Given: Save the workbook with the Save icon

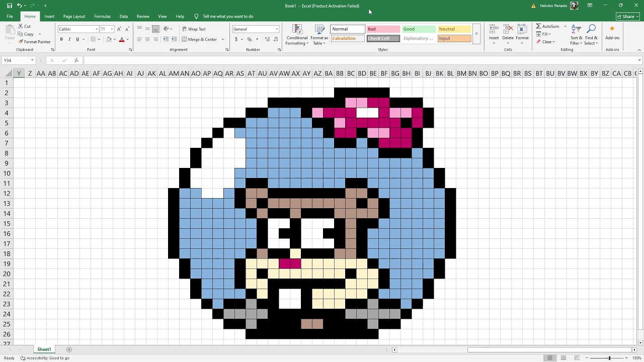Looking at the screenshot, I should [10, 6].
